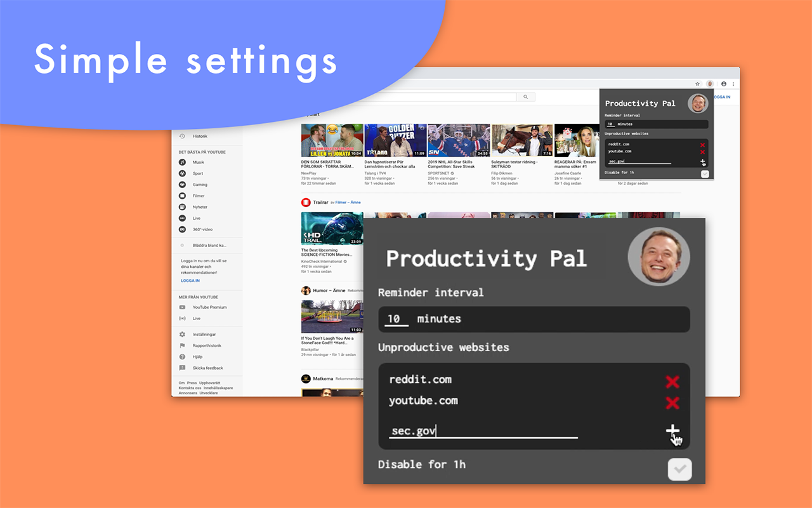Open the Productivity Pal extension toolbar icon

click(710, 84)
